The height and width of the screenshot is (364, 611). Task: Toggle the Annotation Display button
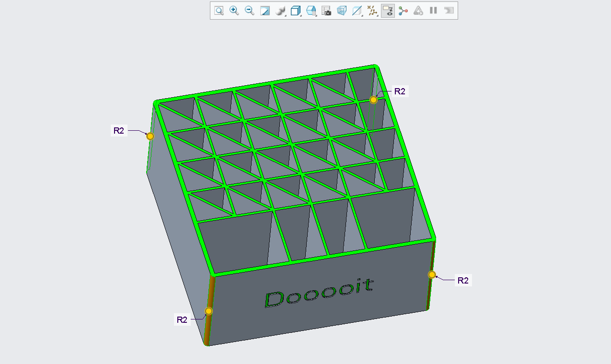[x=388, y=11]
